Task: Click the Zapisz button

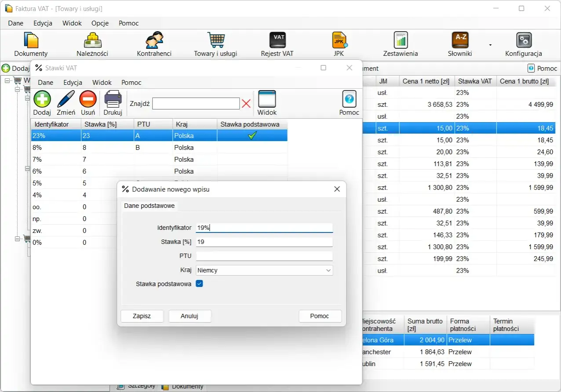Action: pyautogui.click(x=142, y=316)
